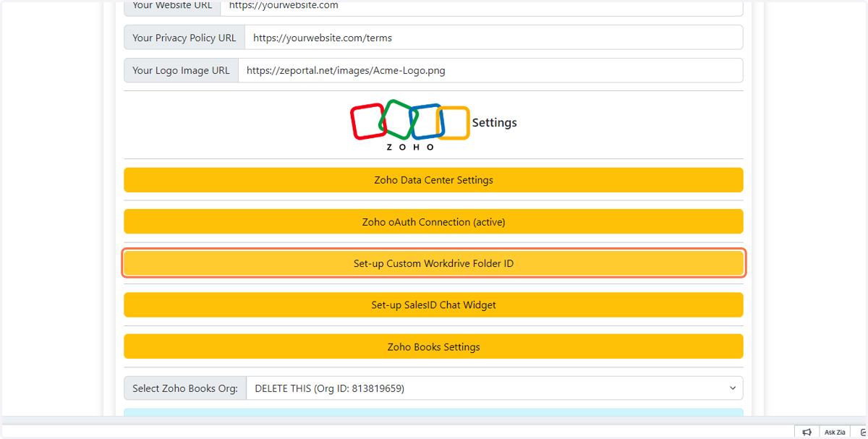Select Set-up SalesID Chat Widget button

pos(433,305)
